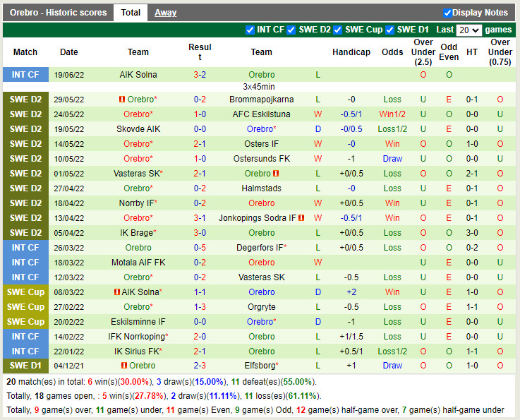Click the SWE D1 league badge on 04/12/21
The width and height of the screenshot is (520, 420).
click(25, 366)
